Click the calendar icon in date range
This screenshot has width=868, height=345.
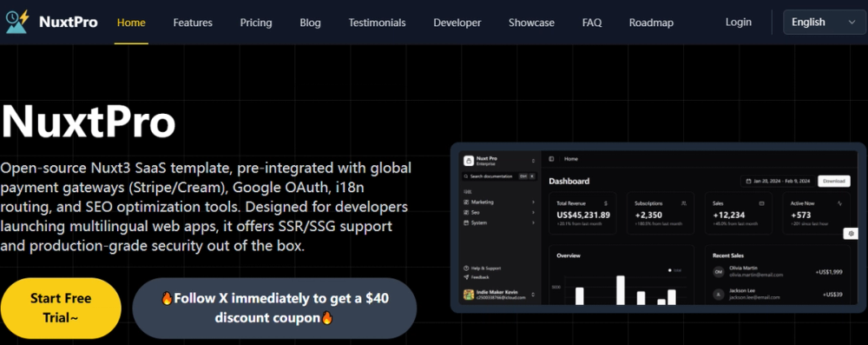click(748, 181)
